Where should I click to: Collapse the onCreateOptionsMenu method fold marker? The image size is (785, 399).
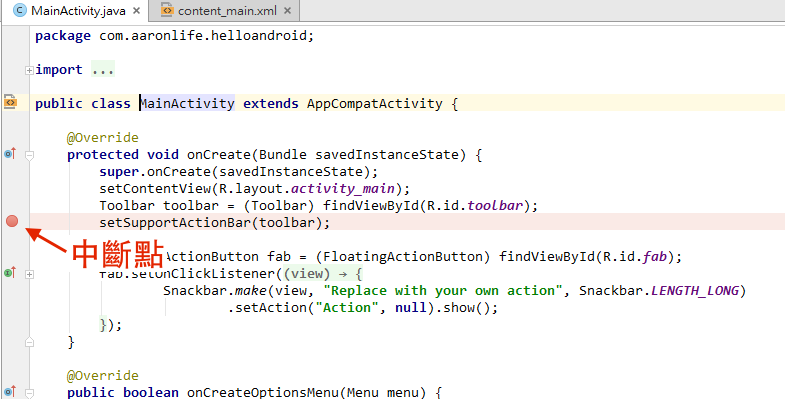[30, 393]
